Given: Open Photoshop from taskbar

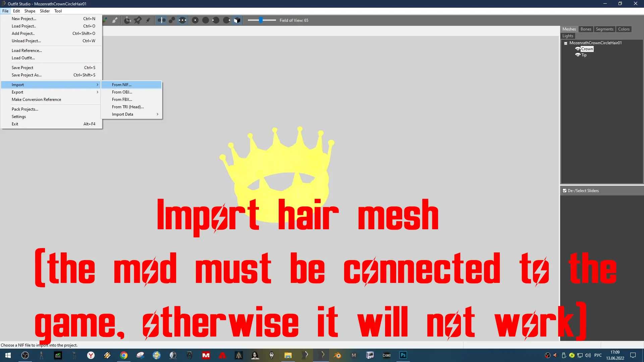Looking at the screenshot, I should tap(403, 355).
